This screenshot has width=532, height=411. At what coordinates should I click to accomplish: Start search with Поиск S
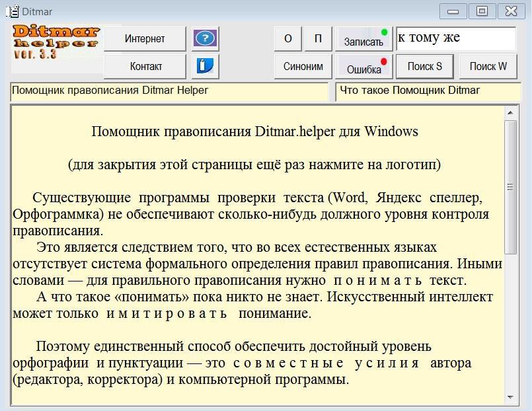[x=425, y=67]
